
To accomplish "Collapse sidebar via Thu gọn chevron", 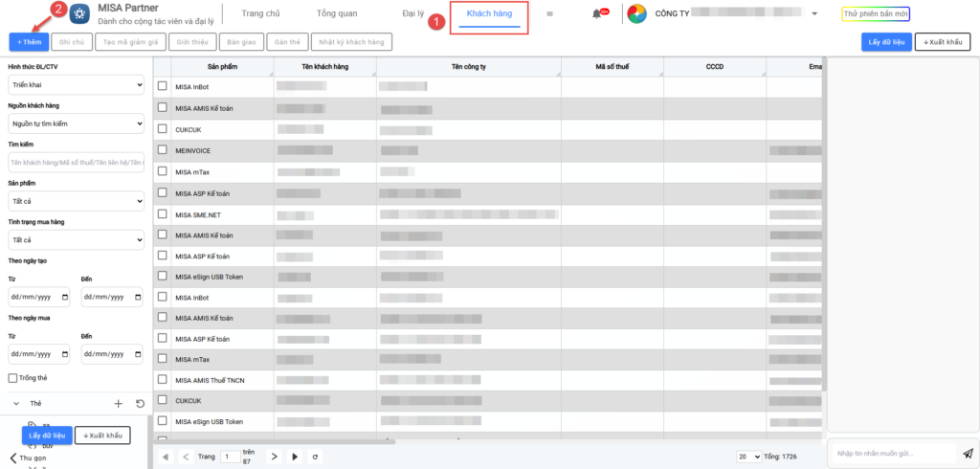I will (13, 458).
